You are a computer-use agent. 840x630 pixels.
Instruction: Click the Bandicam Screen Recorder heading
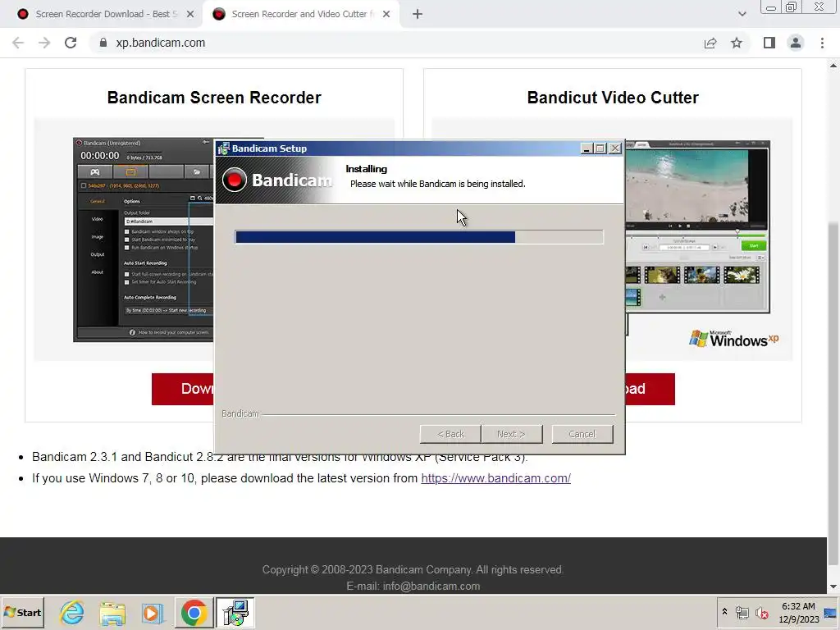click(x=214, y=98)
